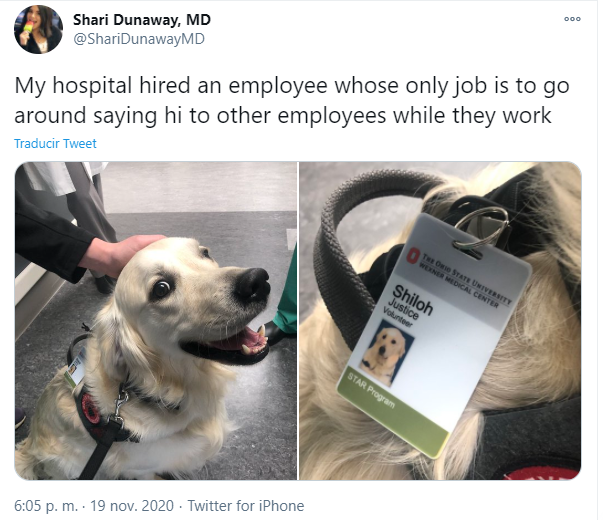Click the Shiloh name on the badge
603x520 pixels.
coord(413,300)
